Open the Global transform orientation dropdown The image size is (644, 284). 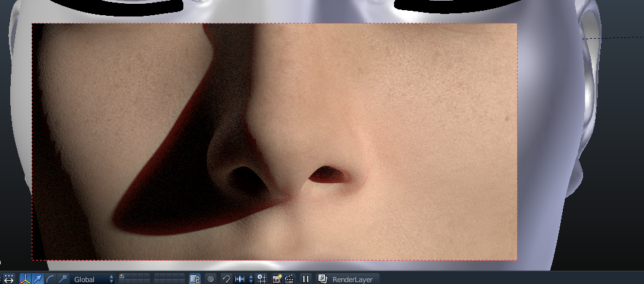coord(93,279)
